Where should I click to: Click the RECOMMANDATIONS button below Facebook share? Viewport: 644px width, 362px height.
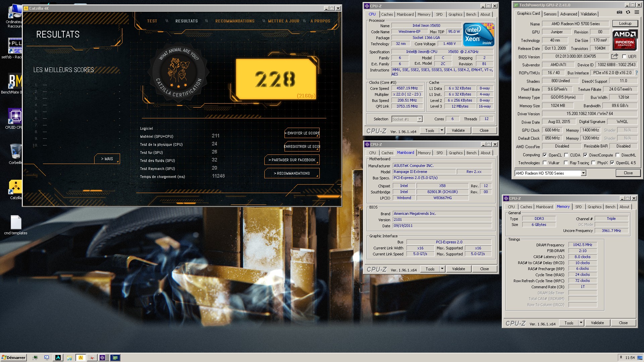[x=292, y=173]
